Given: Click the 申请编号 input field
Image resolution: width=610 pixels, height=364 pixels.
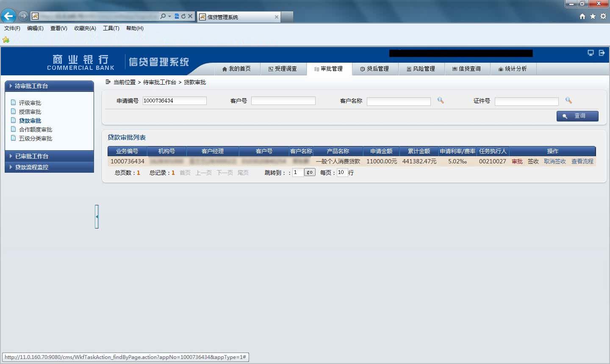Looking at the screenshot, I should [175, 101].
